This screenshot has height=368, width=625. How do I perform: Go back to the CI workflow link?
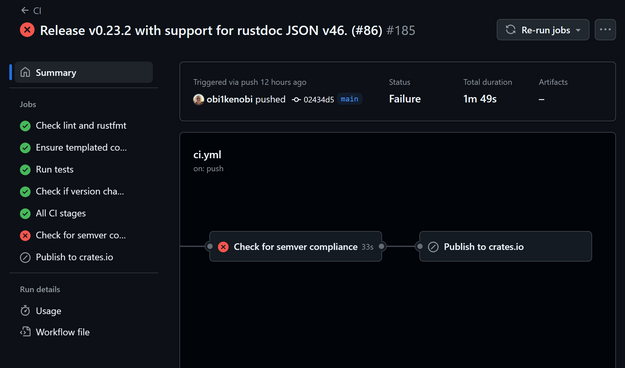[31, 10]
